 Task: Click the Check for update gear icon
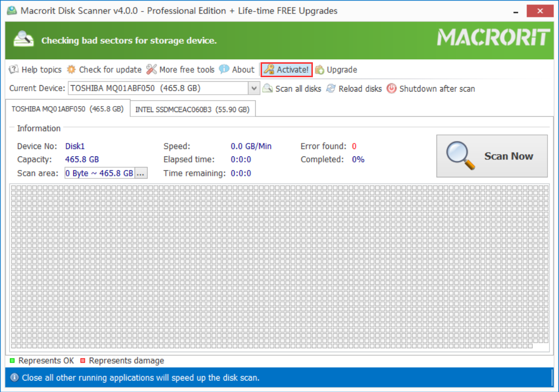coord(71,70)
